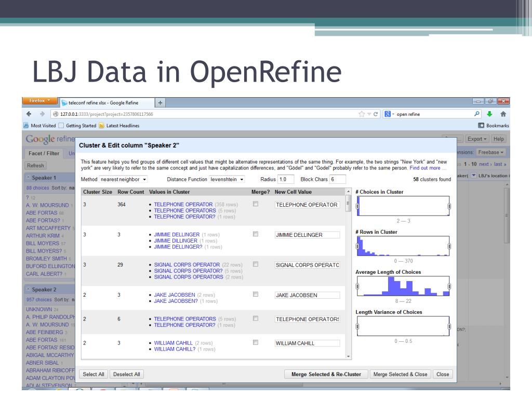Open the Freebase dropdown
Viewport: 532px width, 399px height.
pos(490,152)
